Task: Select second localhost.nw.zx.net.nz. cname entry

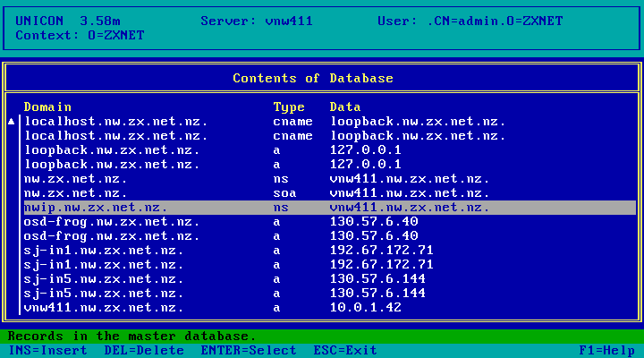Action: 330,136
